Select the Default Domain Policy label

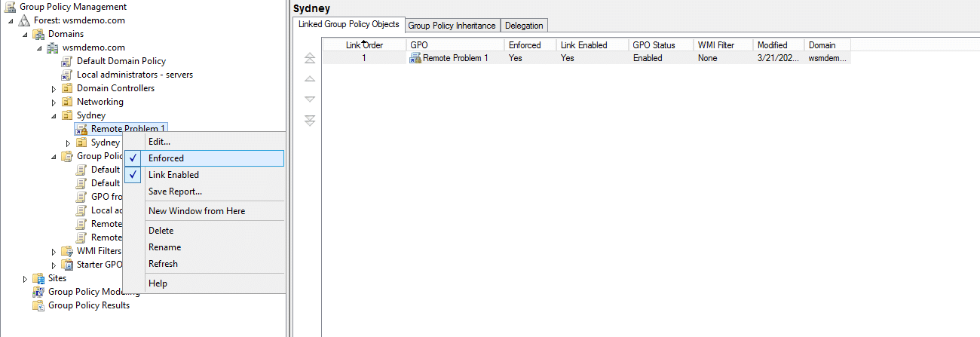[121, 61]
